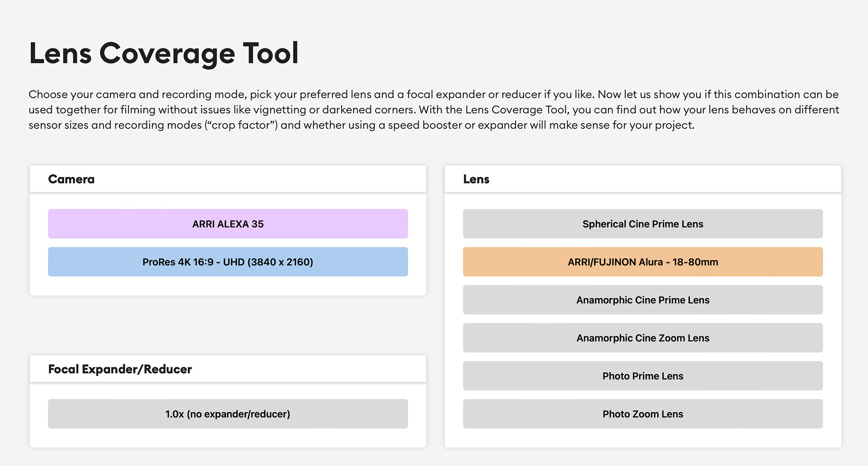Image resolution: width=868 pixels, height=466 pixels.
Task: Select Photo Prime Lens category
Action: [643, 376]
